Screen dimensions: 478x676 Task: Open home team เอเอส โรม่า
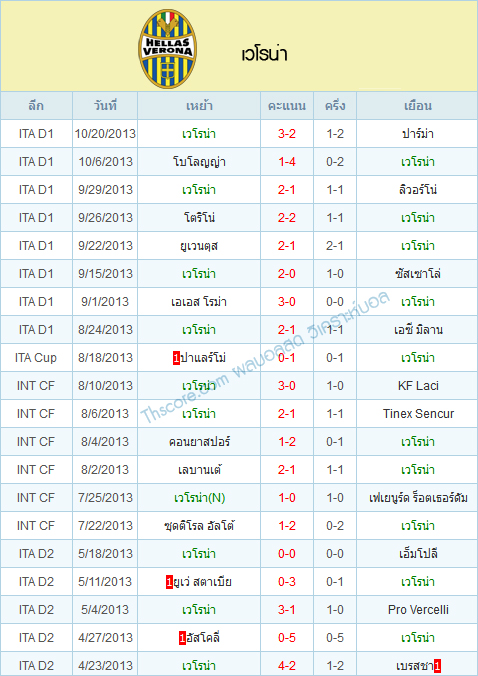[199, 302]
